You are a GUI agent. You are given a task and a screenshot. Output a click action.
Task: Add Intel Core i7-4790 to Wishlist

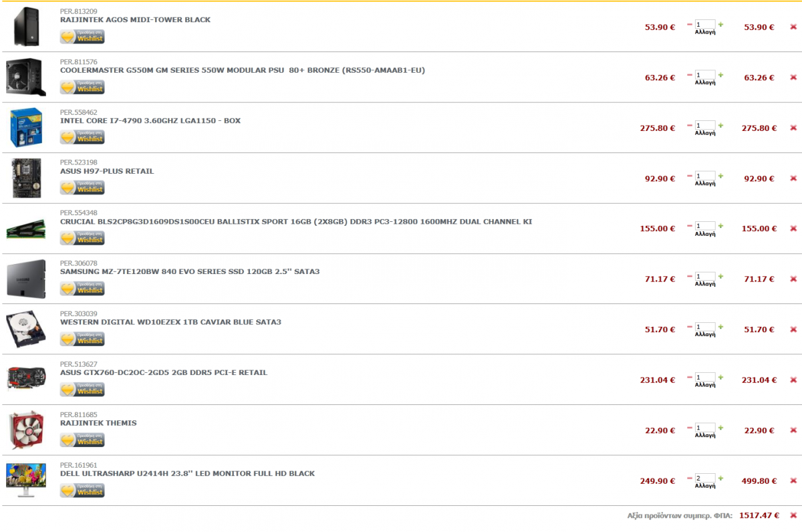[82, 137]
